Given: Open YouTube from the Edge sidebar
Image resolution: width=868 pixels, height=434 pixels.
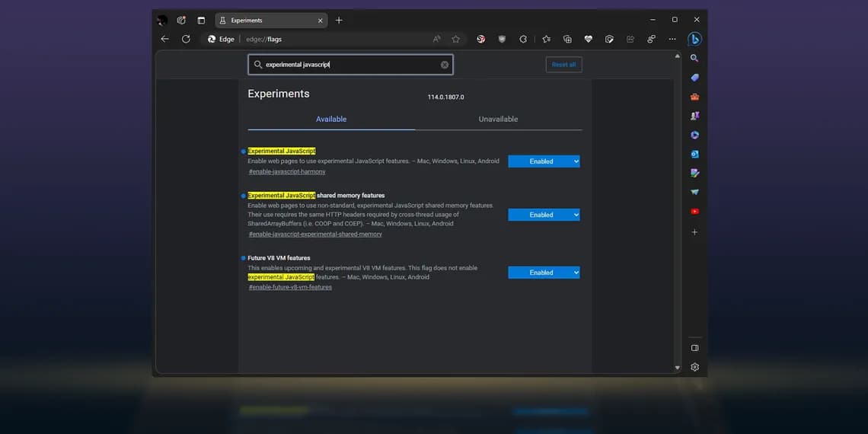Looking at the screenshot, I should (x=694, y=212).
